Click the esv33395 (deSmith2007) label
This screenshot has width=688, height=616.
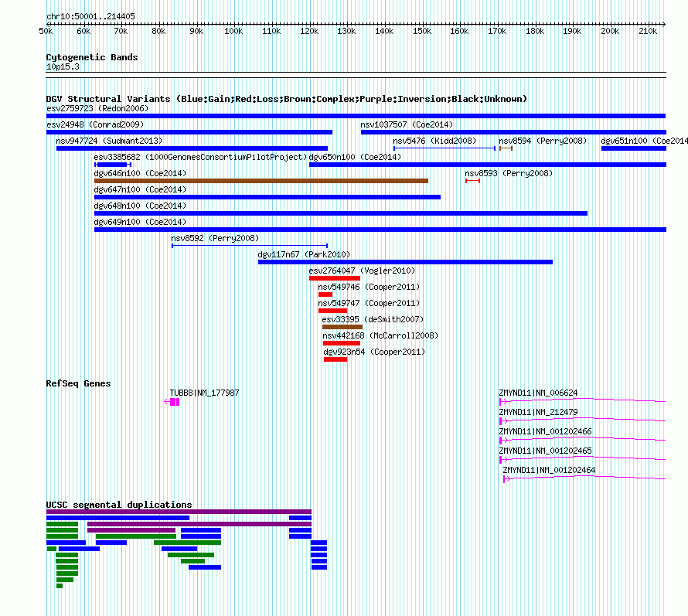373,319
